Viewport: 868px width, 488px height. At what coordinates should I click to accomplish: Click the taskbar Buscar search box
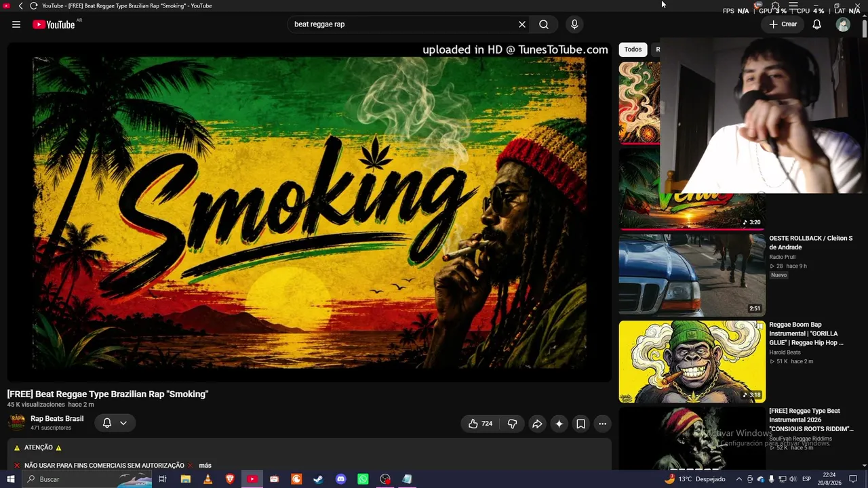point(88,479)
